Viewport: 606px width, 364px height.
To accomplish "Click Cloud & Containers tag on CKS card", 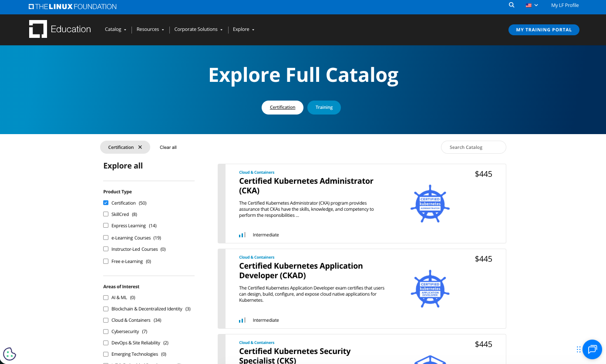I will click(257, 343).
